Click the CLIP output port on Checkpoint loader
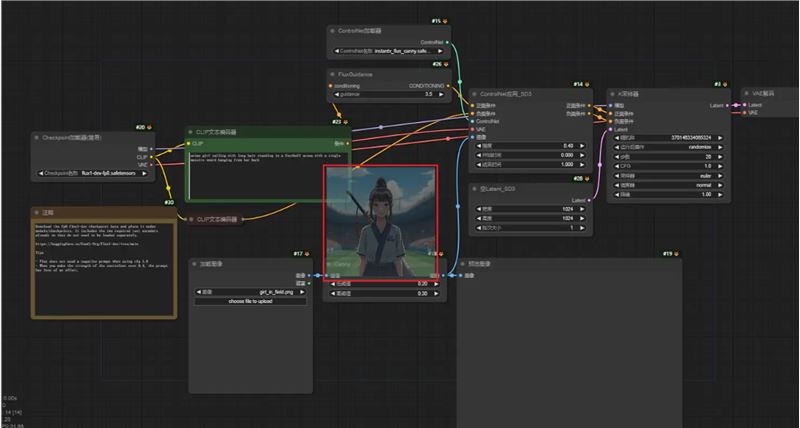800x428 pixels. [x=152, y=157]
